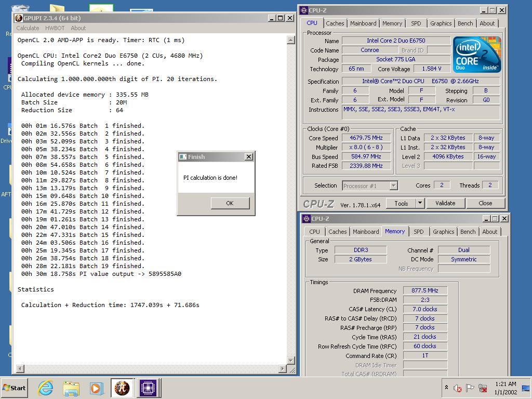Viewport: 532px width, 399px height.
Task: Click the Close button in CPU-Z
Action: click(486, 203)
